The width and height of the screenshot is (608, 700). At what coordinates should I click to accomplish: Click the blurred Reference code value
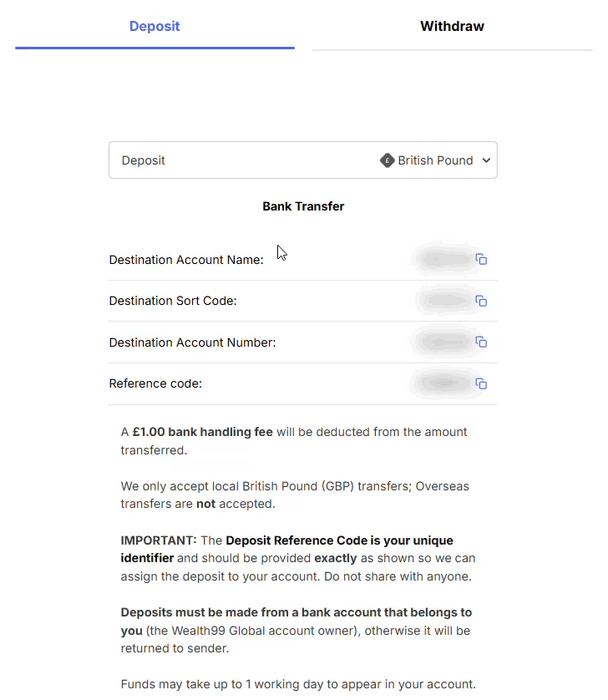[443, 383]
